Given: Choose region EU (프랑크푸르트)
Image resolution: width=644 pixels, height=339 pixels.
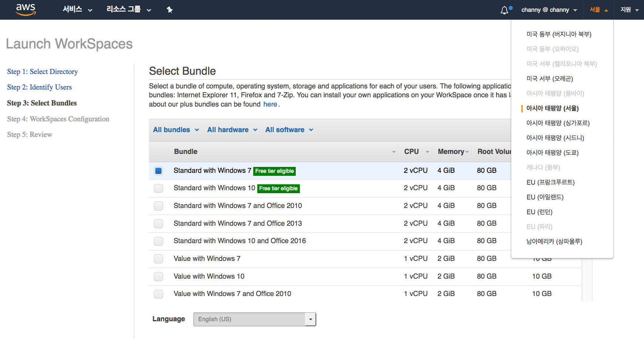Looking at the screenshot, I should click(550, 182).
